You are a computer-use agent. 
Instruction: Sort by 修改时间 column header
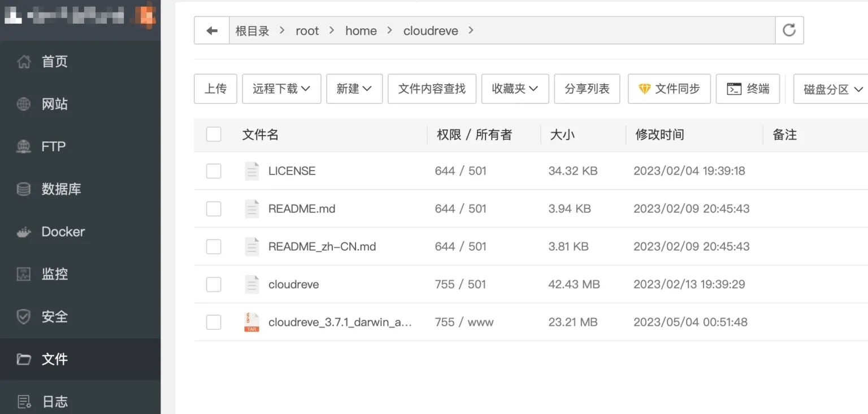click(x=659, y=134)
